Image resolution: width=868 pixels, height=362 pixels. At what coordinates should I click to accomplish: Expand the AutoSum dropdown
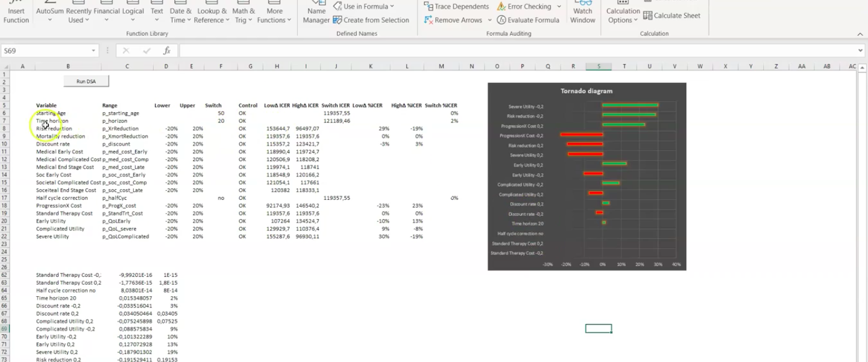coord(50,20)
